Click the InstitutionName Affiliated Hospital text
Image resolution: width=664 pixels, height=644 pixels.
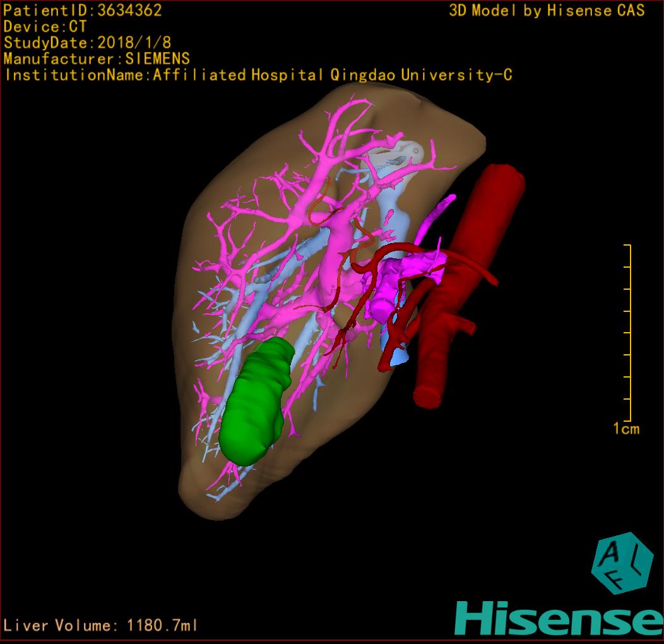tap(259, 75)
